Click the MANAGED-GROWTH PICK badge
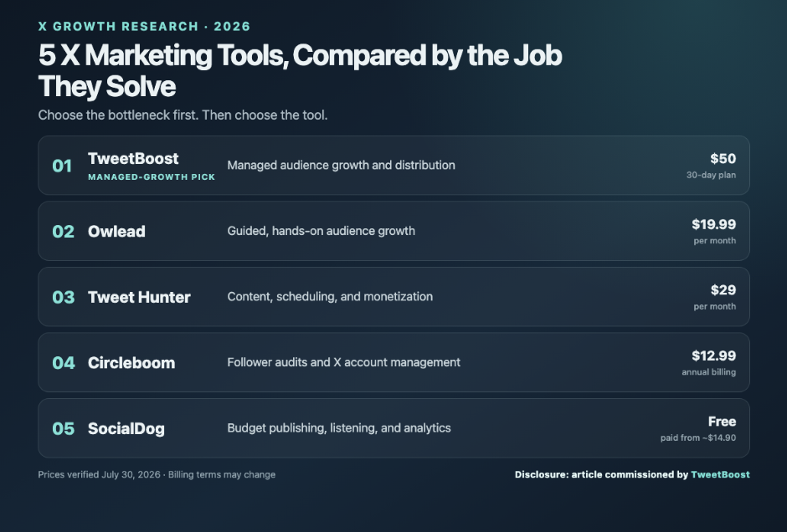Image resolution: width=787 pixels, height=532 pixels. coord(152,177)
